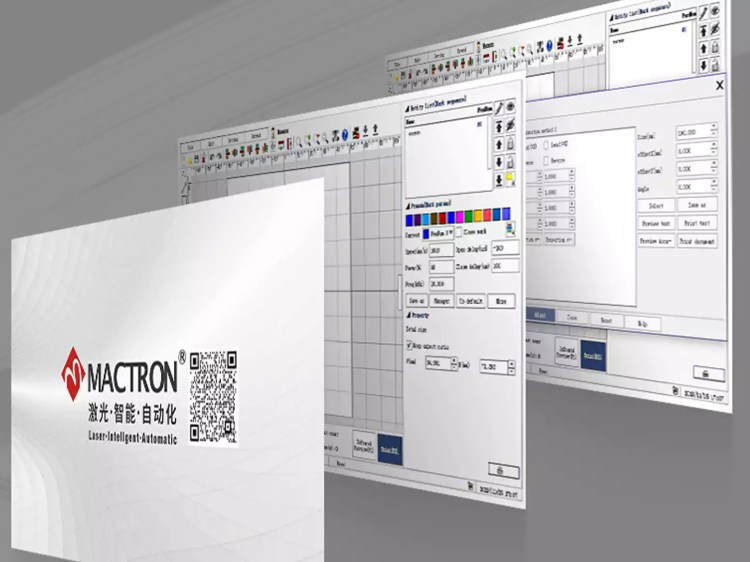750x562 pixels.
Task: Collapse the Entity List panel in front window
Action: [408, 107]
